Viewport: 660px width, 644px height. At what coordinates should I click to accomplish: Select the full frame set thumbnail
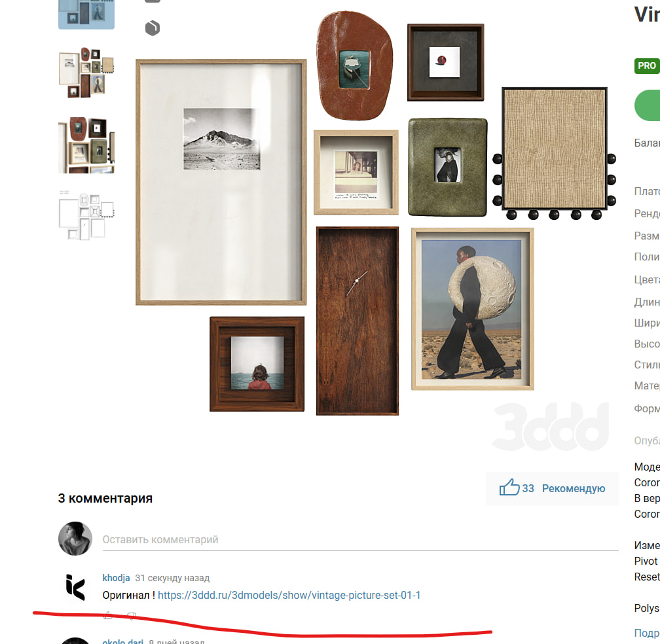click(x=86, y=73)
